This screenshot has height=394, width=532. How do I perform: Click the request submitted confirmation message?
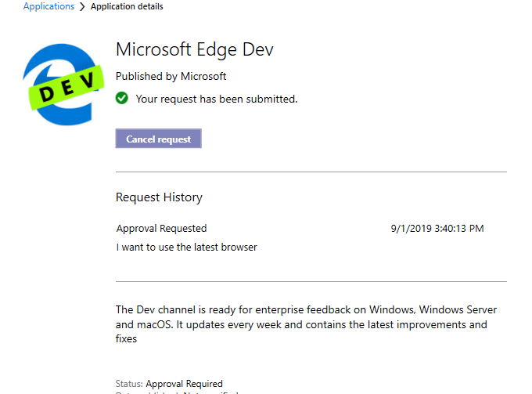(x=216, y=99)
